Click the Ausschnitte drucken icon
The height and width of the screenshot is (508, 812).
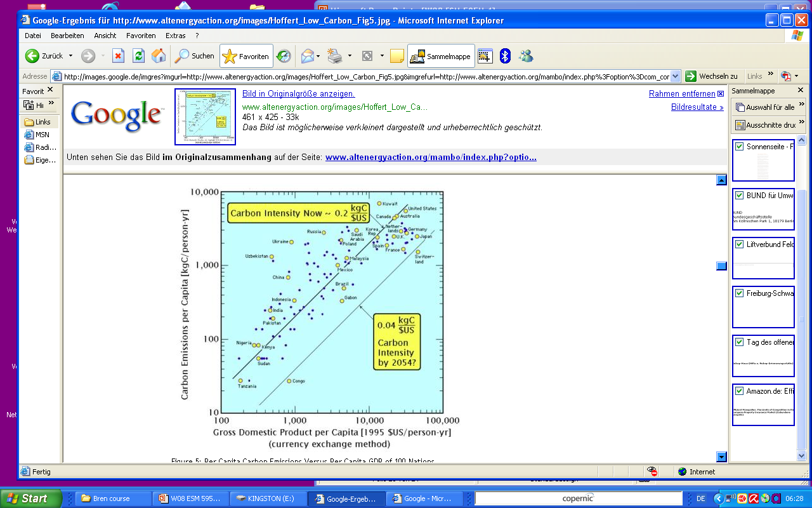(740, 125)
